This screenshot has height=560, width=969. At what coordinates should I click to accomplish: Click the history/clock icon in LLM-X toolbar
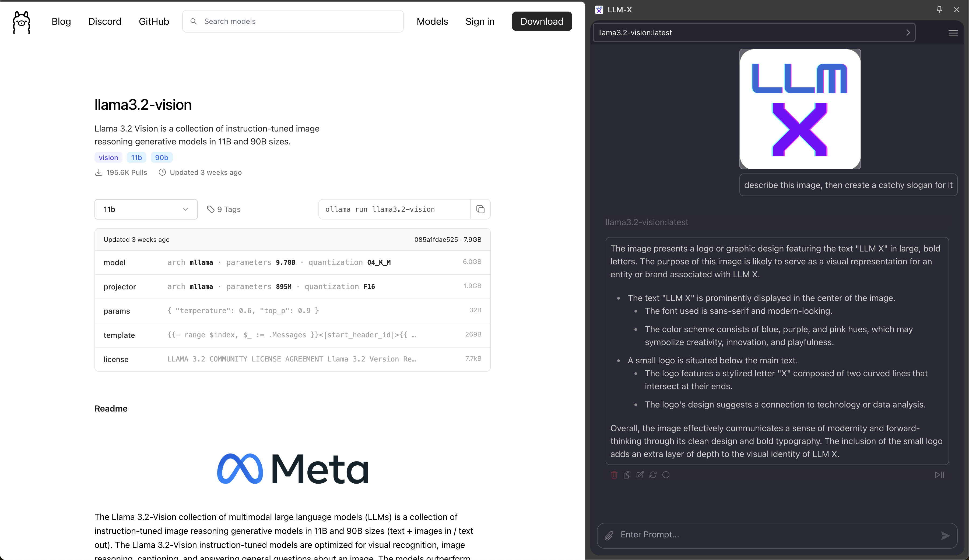pos(666,475)
